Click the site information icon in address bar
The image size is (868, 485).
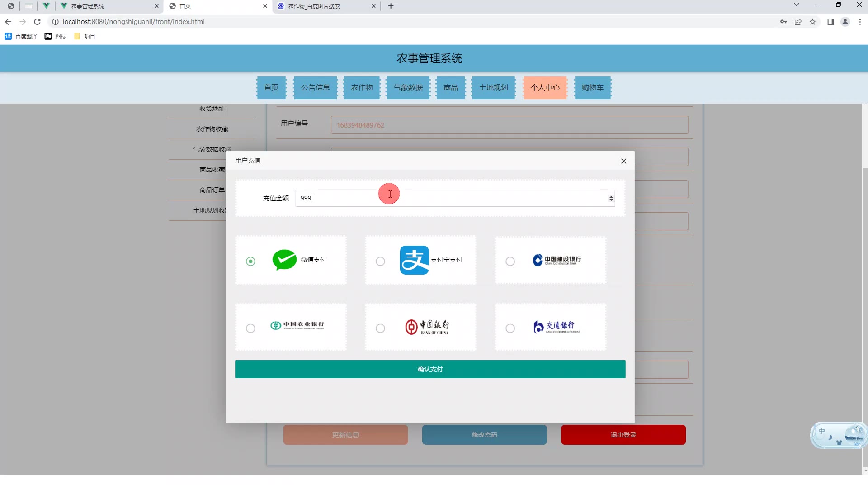pos(55,22)
